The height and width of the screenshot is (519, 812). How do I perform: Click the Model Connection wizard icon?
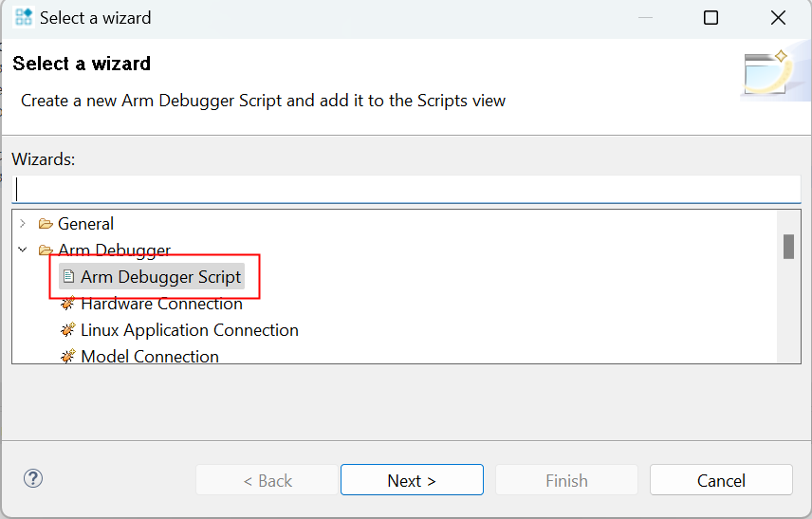[68, 357]
